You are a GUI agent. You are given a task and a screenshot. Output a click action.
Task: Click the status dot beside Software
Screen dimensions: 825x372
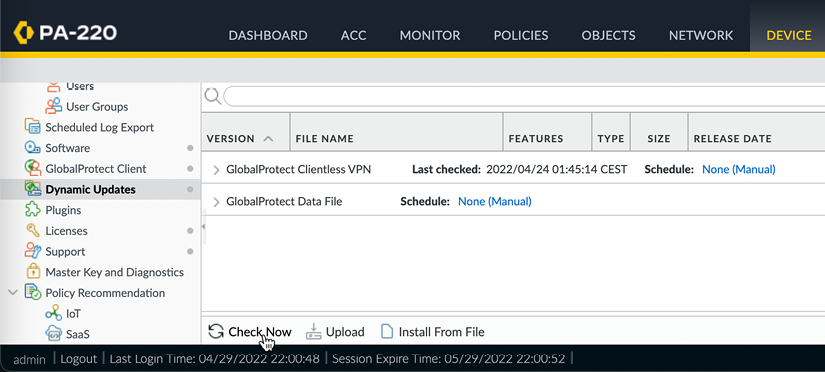click(x=190, y=148)
